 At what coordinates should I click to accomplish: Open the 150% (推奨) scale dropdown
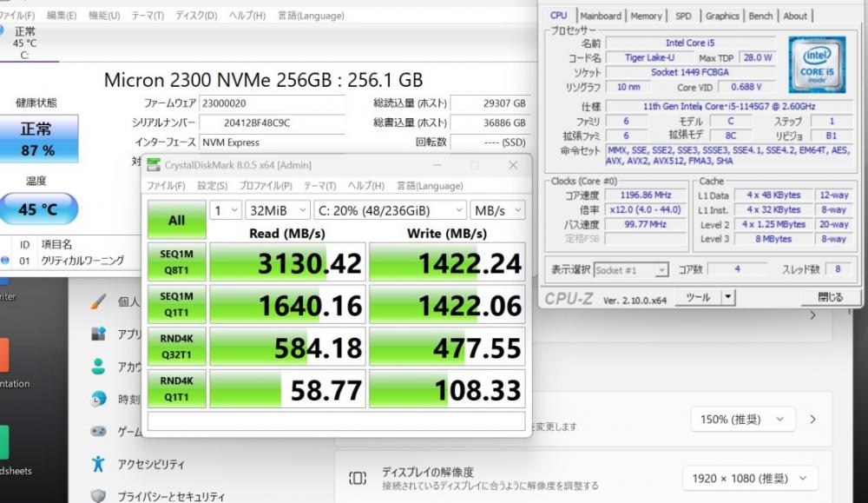pos(743,420)
